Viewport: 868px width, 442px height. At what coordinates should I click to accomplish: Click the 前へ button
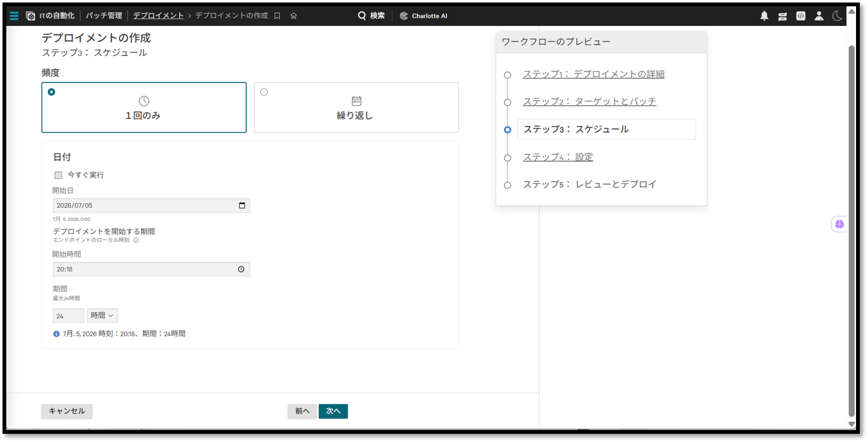[302, 411]
